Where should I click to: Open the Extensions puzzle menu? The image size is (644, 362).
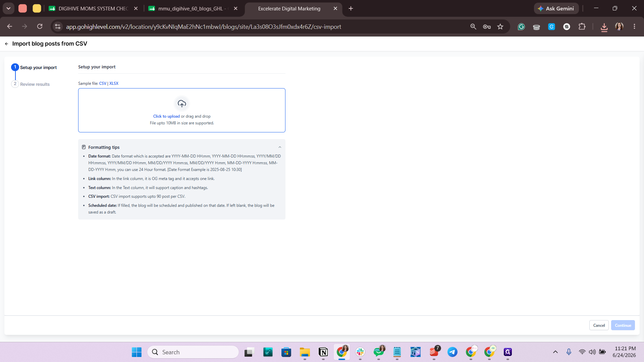click(582, 26)
